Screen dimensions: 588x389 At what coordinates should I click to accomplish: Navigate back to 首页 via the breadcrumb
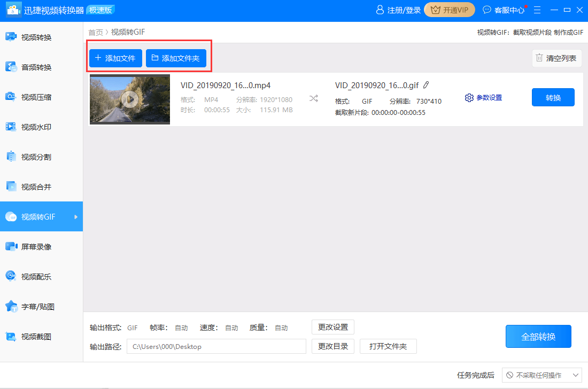[96, 32]
